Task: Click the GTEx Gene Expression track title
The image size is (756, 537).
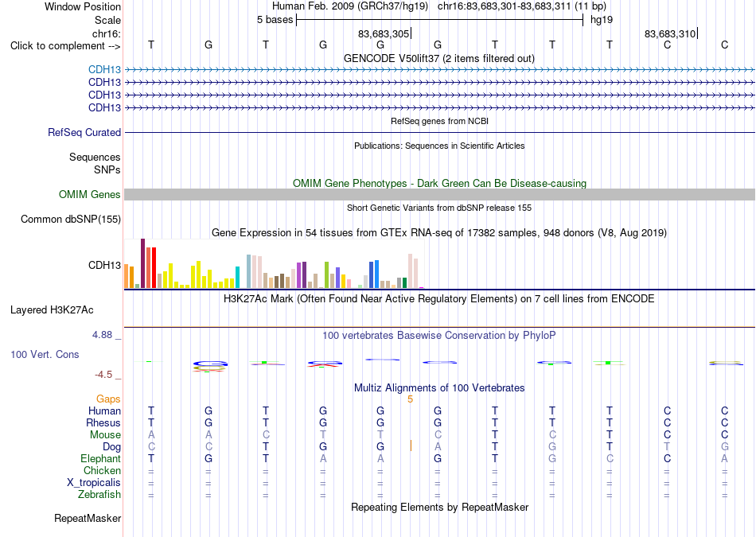Action: pos(439,233)
